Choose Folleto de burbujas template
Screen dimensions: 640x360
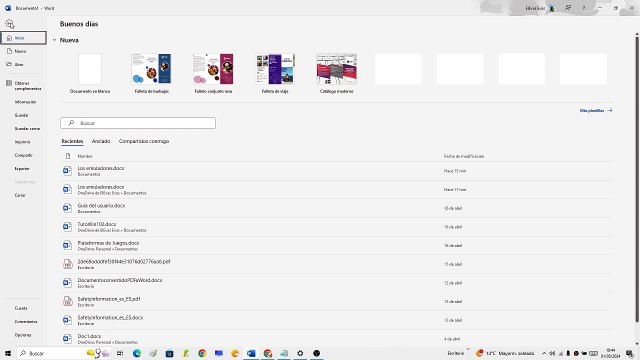pyautogui.click(x=151, y=73)
